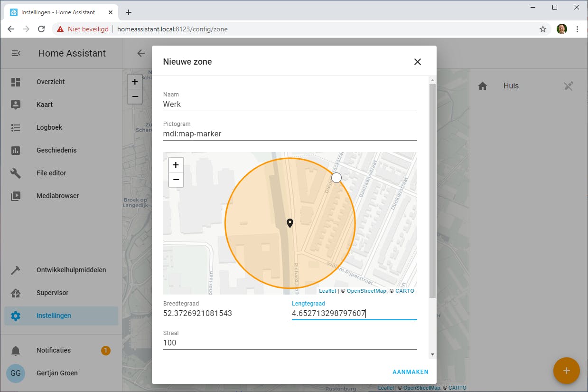Open Logboek from sidebar
The image size is (588, 392).
(49, 127)
